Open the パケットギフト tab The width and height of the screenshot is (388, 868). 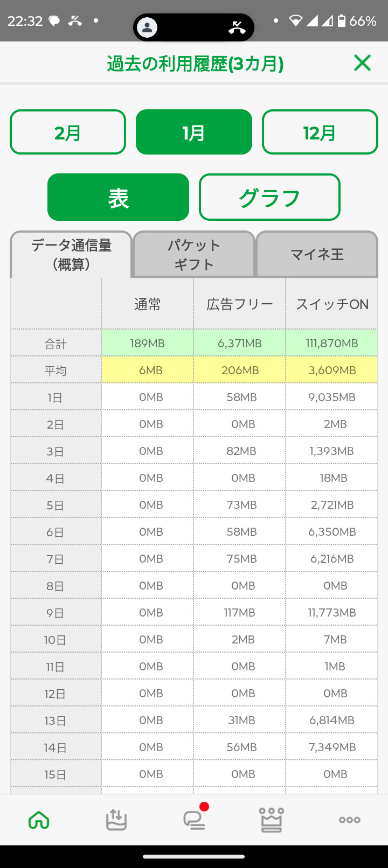(194, 255)
